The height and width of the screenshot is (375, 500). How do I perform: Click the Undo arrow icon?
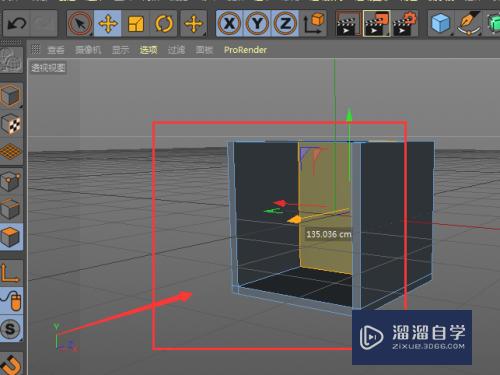tap(17, 23)
